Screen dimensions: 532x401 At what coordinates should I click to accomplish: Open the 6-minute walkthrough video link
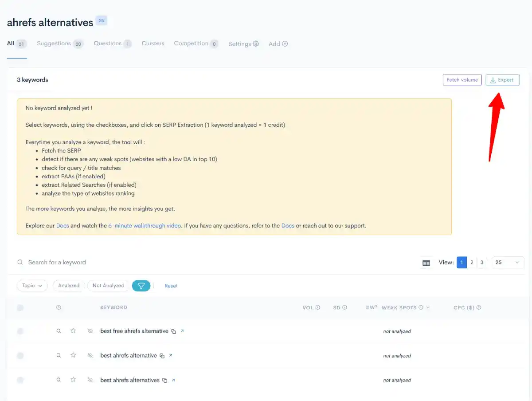pos(145,225)
